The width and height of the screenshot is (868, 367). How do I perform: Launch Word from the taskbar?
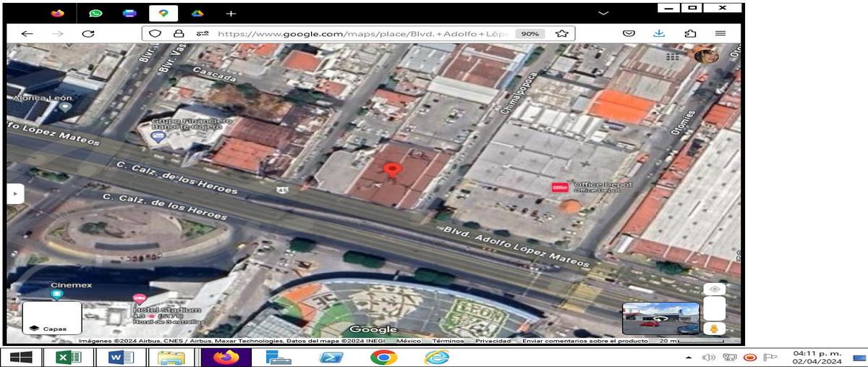[120, 357]
